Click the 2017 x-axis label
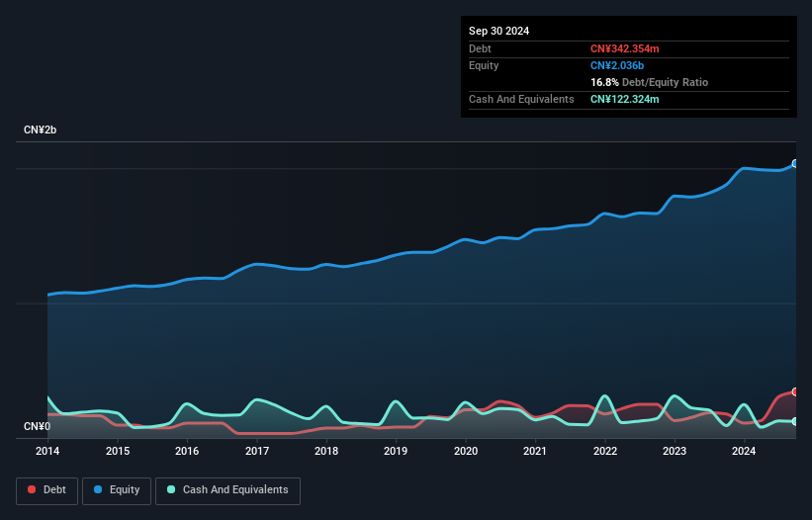This screenshot has width=812, height=520. (257, 451)
